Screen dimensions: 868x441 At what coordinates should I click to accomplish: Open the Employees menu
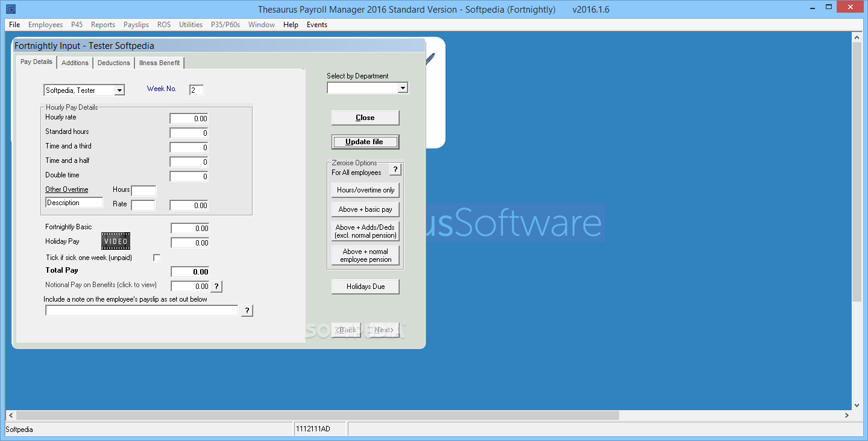point(45,25)
